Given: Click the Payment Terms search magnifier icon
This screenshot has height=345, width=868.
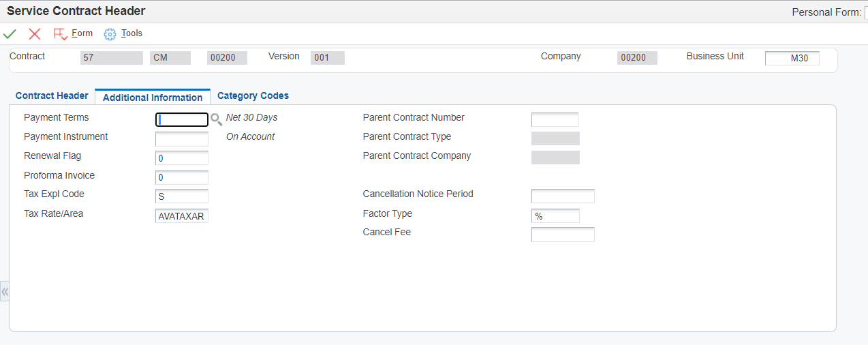Looking at the screenshot, I should [216, 120].
